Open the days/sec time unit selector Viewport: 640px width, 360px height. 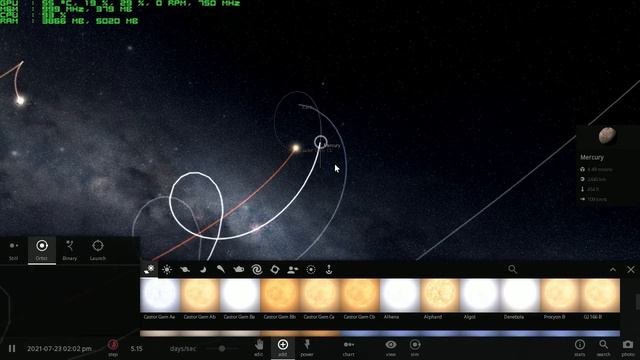(x=183, y=349)
